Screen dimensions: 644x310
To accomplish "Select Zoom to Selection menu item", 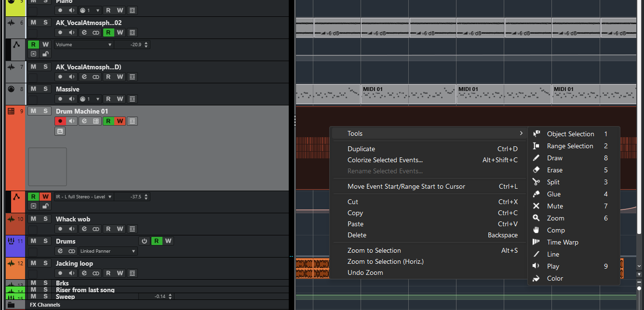I will (428, 250).
